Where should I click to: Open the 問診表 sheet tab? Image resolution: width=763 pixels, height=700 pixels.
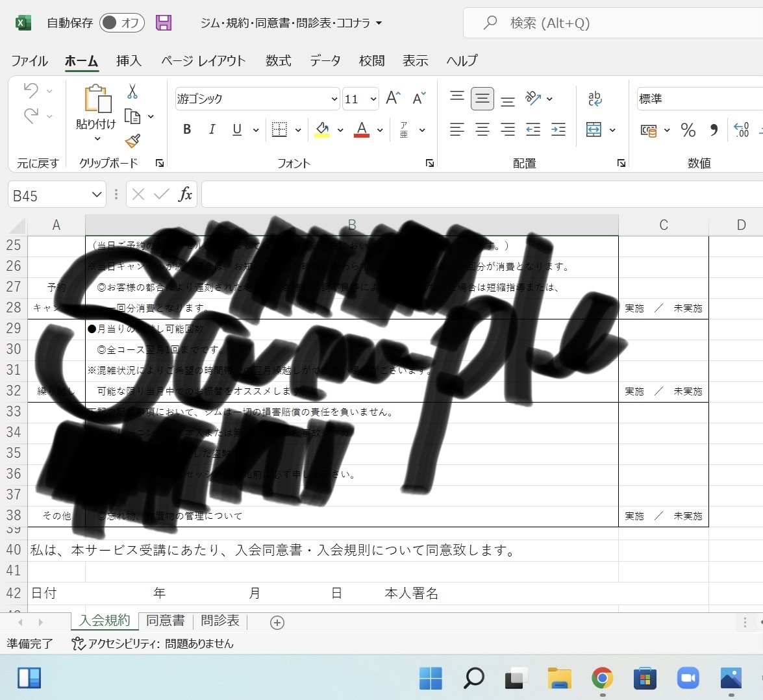[x=220, y=621]
